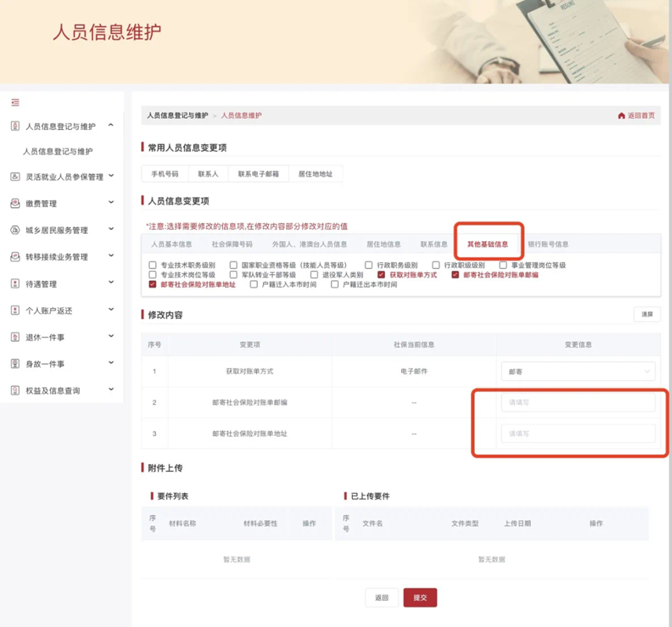The height and width of the screenshot is (627, 672).
Task: Check the 户籍迁出本市时间 checkbox
Action: click(x=335, y=284)
